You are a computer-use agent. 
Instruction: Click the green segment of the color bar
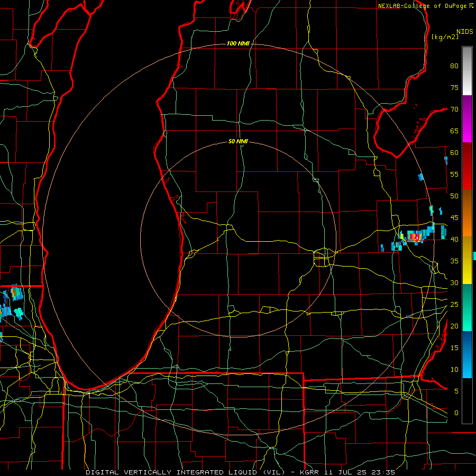click(x=467, y=307)
